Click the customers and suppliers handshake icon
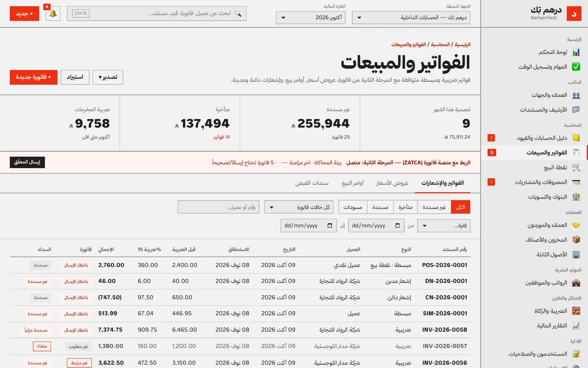 [x=576, y=225]
